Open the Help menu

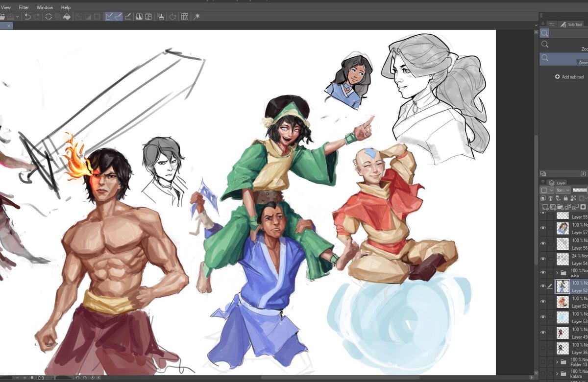click(x=66, y=7)
